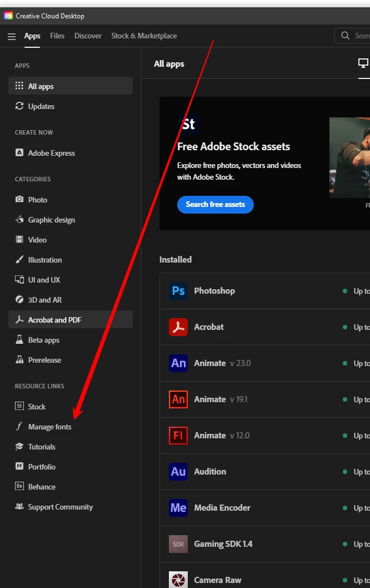Click the Tutorials graduation cap icon
This screenshot has width=370, height=588.
[19, 446]
